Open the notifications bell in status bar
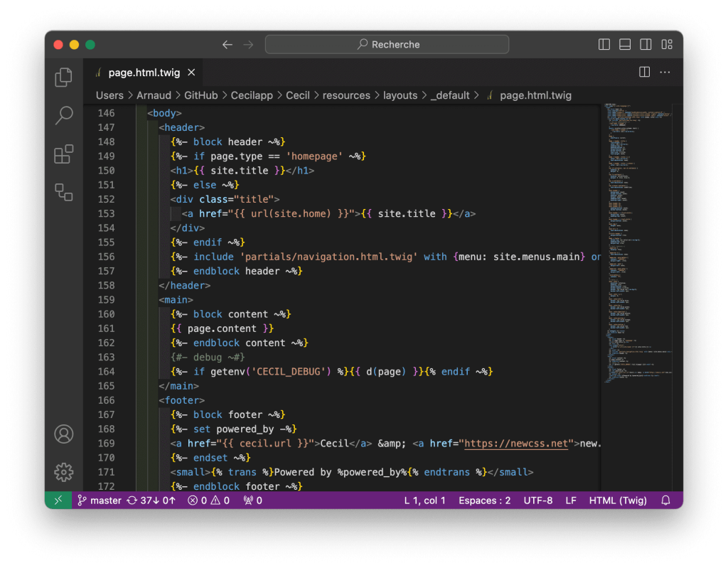Viewport: 728px width, 568px height. [665, 500]
